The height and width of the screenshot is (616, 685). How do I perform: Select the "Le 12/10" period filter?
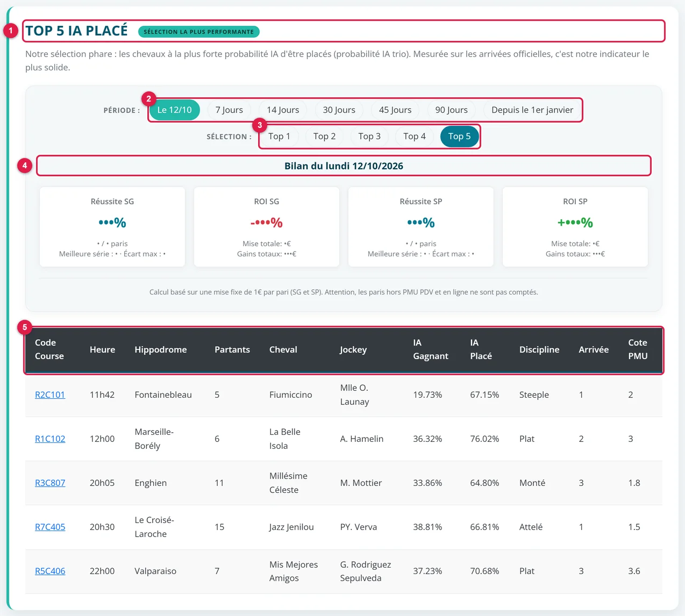click(174, 110)
